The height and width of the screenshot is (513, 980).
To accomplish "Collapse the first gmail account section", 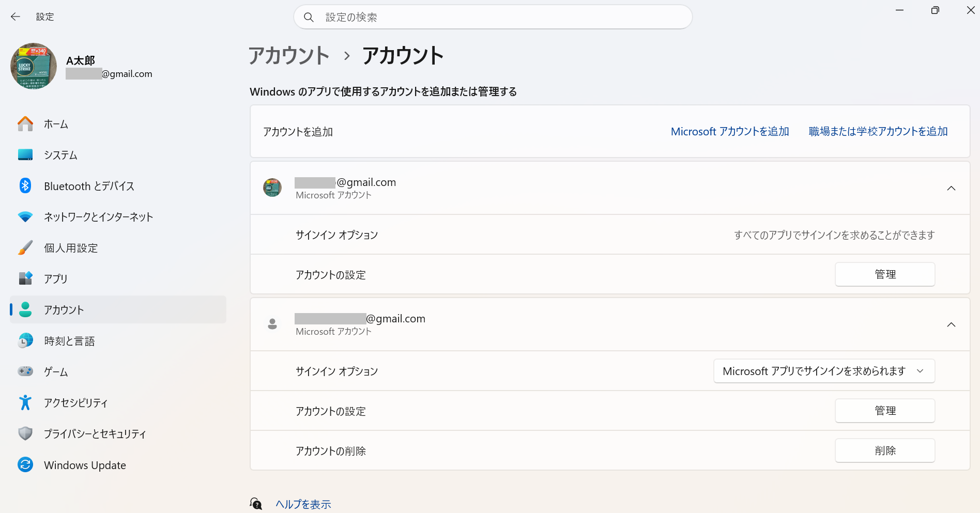I will (951, 188).
